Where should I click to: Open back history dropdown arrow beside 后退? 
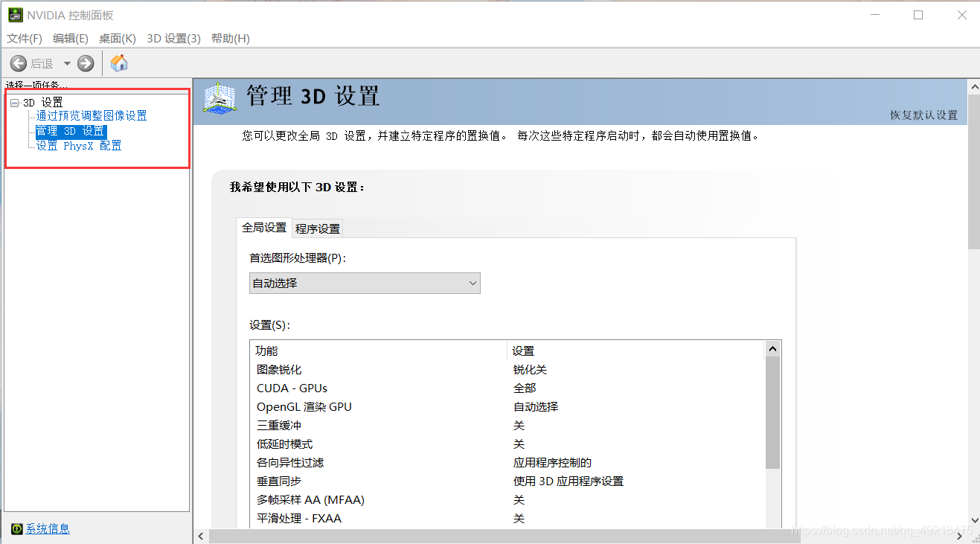67,63
